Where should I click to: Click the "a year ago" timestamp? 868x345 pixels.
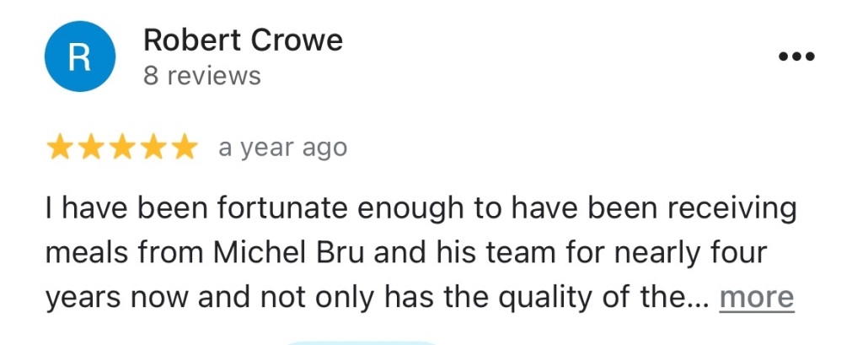[x=282, y=148]
